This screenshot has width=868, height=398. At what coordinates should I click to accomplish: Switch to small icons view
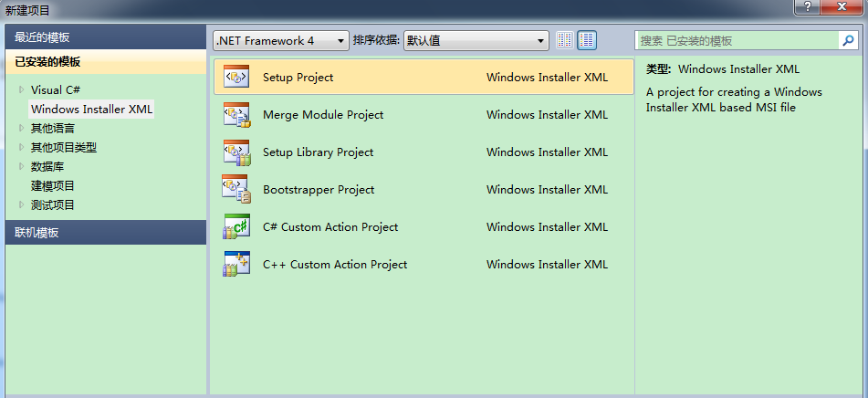[x=565, y=40]
